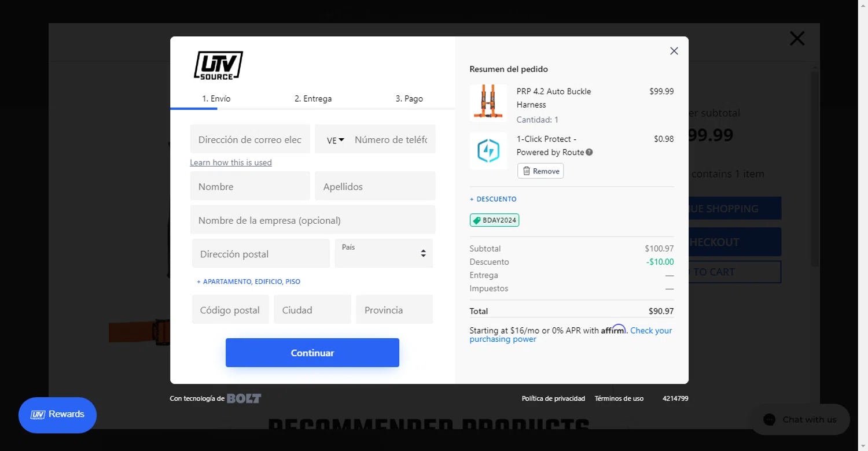Open Política de privacidad link

pyautogui.click(x=553, y=398)
